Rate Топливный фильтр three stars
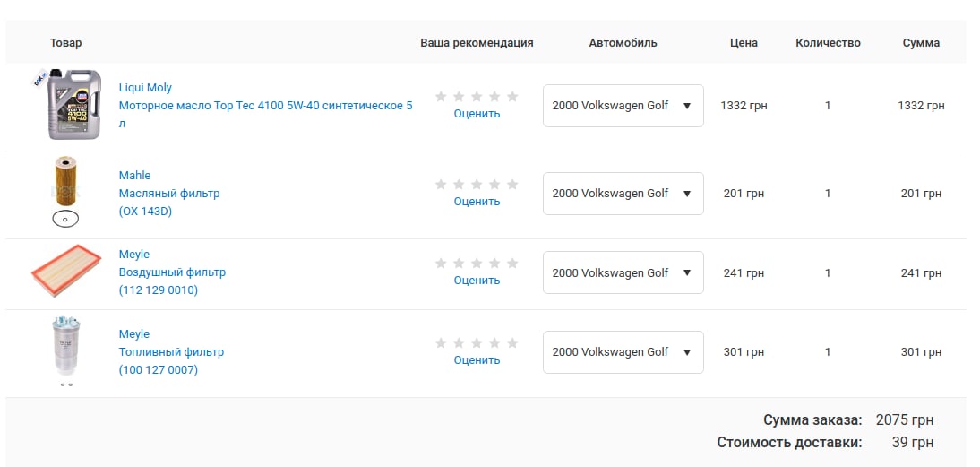 (x=477, y=342)
